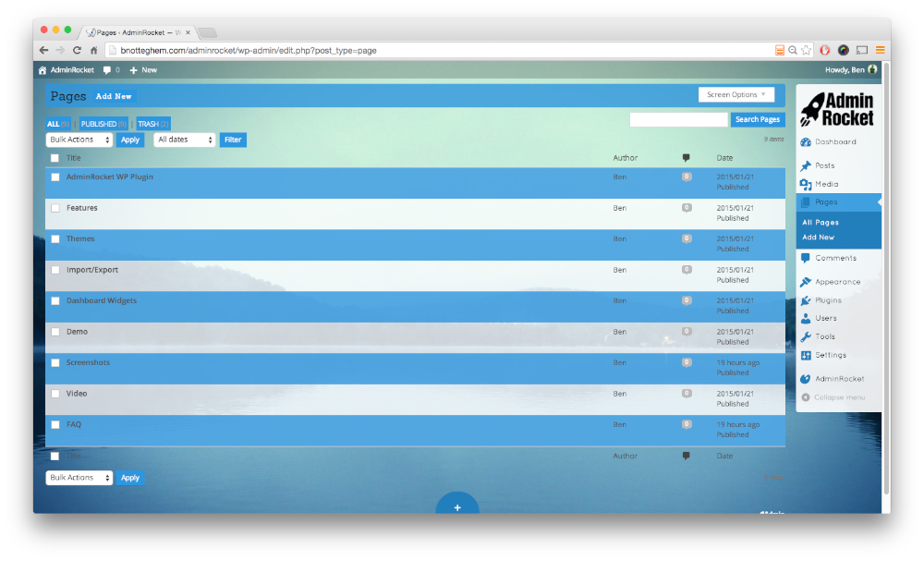Open the Dashboard Widgets page title link
Screen dimensions: 924x561
click(102, 300)
